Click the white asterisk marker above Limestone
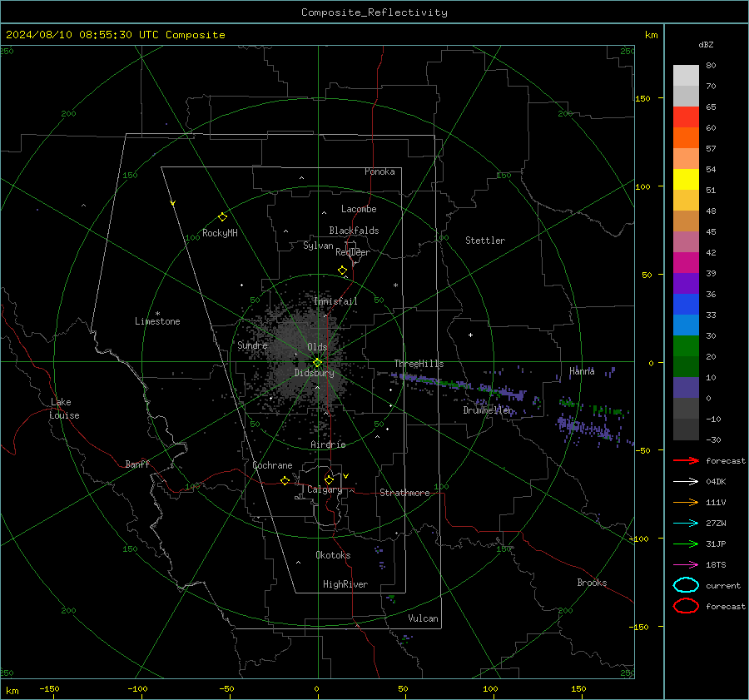 pos(157,314)
